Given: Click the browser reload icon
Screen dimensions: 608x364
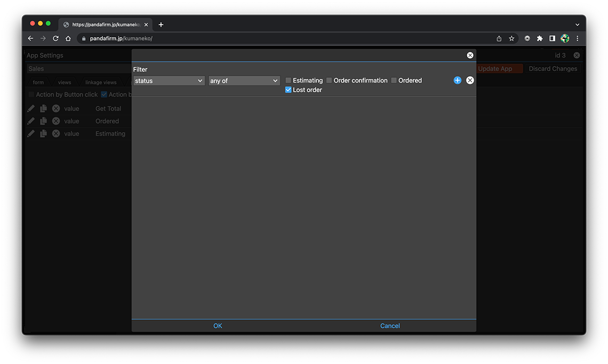Looking at the screenshot, I should (55, 38).
